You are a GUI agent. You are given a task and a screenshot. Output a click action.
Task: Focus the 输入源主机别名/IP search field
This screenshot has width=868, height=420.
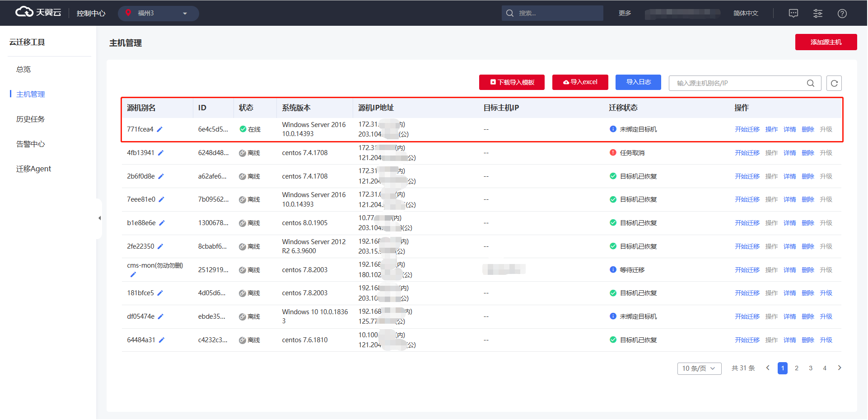[x=740, y=83]
